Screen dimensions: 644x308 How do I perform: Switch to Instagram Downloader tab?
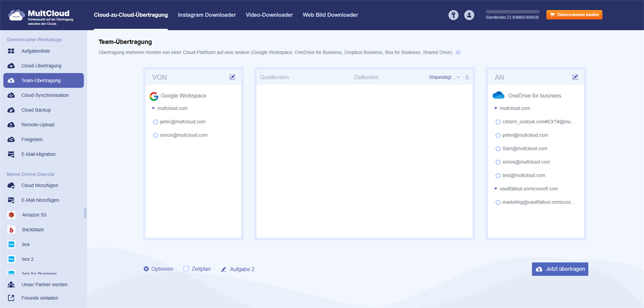[x=207, y=15]
